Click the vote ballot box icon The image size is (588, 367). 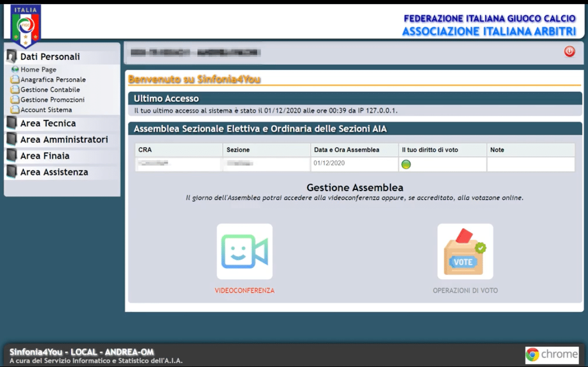click(465, 251)
